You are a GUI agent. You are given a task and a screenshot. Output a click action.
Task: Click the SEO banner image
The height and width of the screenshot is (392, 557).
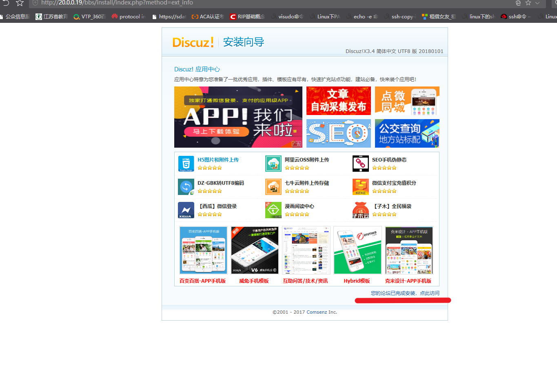pyautogui.click(x=339, y=133)
